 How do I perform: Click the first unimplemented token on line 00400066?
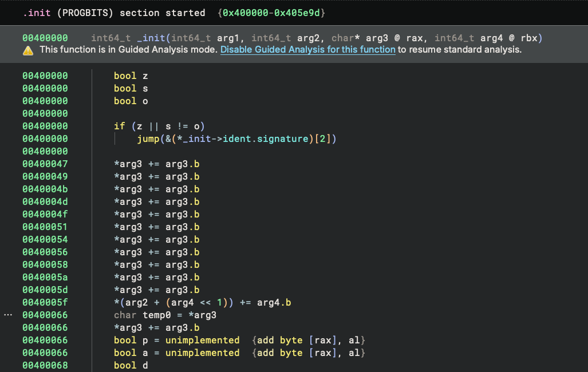coord(202,340)
